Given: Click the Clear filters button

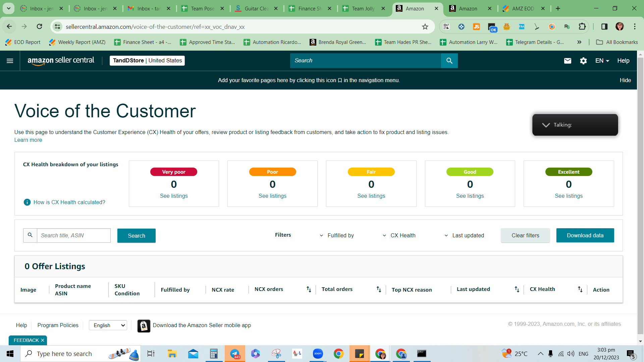Looking at the screenshot, I should click(x=525, y=235).
